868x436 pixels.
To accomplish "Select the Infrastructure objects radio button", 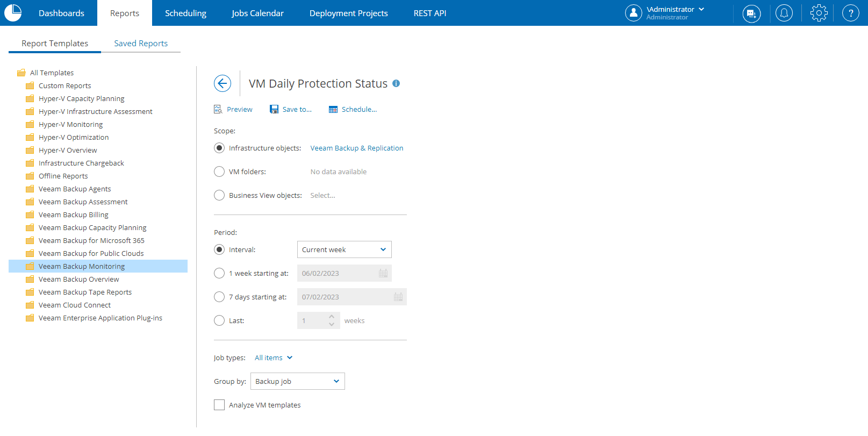I will coord(219,148).
